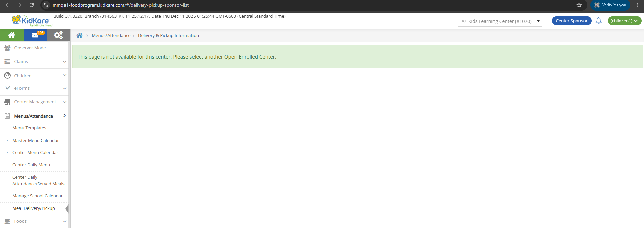644x228 pixels.
Task: Open Master Menu Calendar item
Action: point(36,141)
